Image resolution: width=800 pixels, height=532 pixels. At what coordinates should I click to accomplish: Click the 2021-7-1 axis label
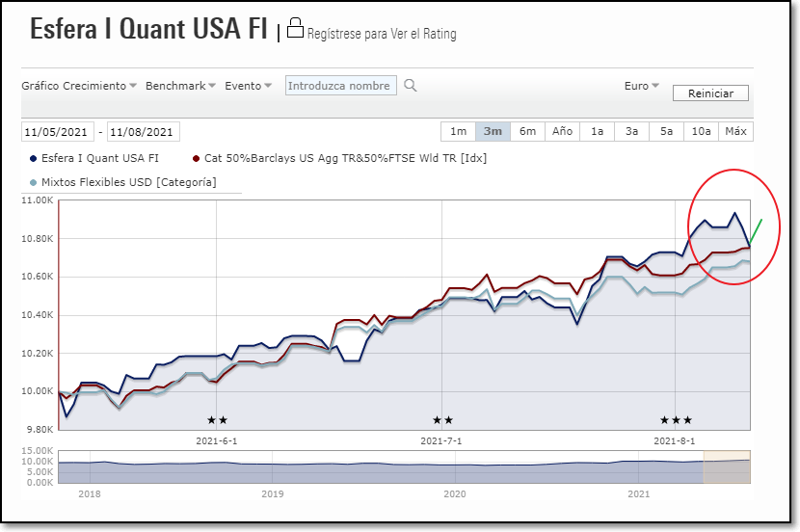point(441,440)
